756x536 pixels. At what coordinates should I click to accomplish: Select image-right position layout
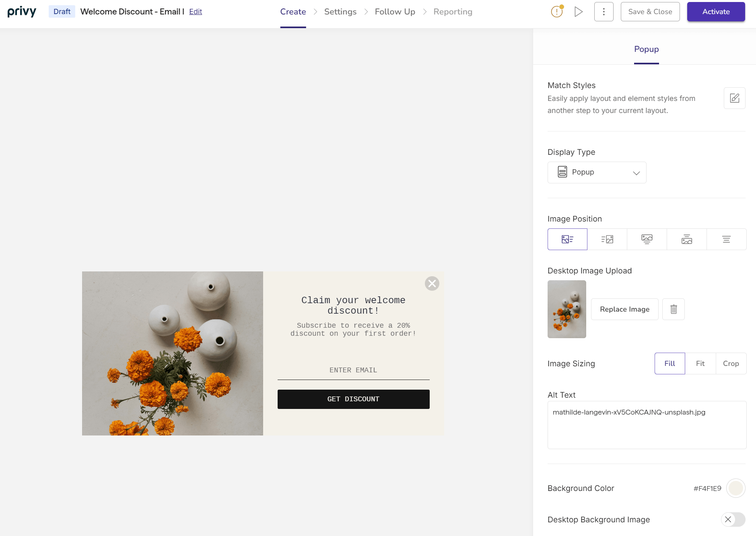pyautogui.click(x=607, y=239)
